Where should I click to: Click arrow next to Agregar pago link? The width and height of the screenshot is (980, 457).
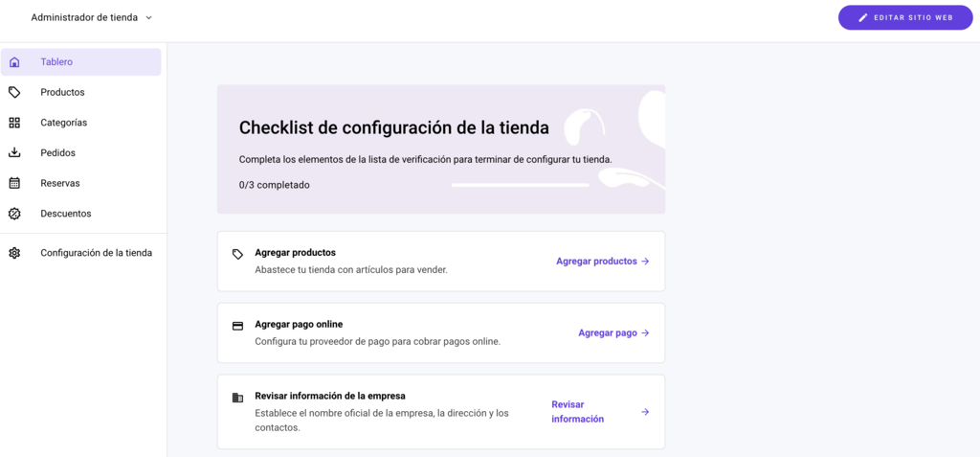[645, 333]
